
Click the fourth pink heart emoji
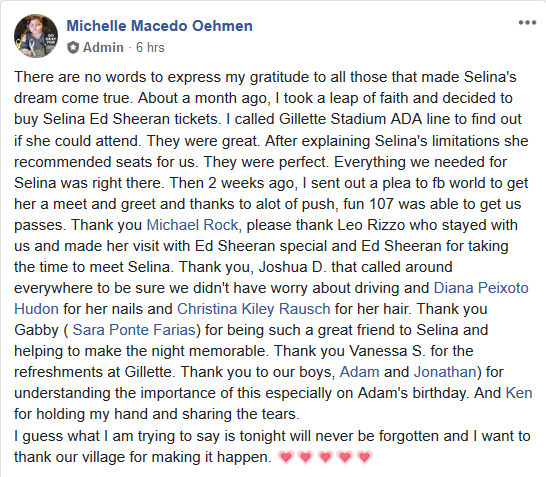[345, 457]
